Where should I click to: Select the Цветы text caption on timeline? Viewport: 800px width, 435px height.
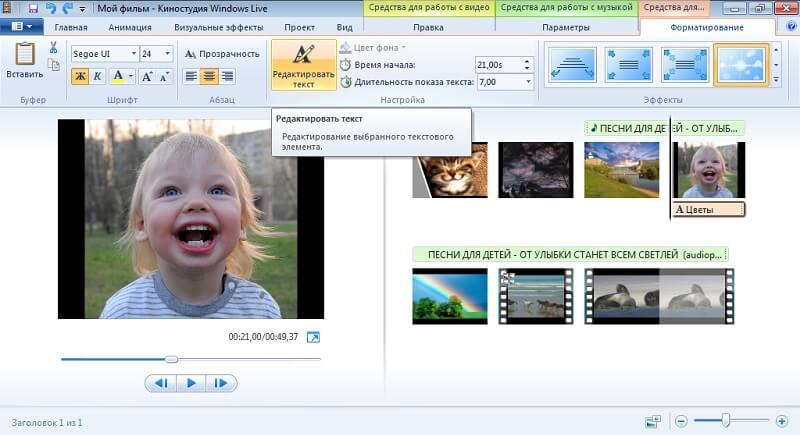(709, 209)
